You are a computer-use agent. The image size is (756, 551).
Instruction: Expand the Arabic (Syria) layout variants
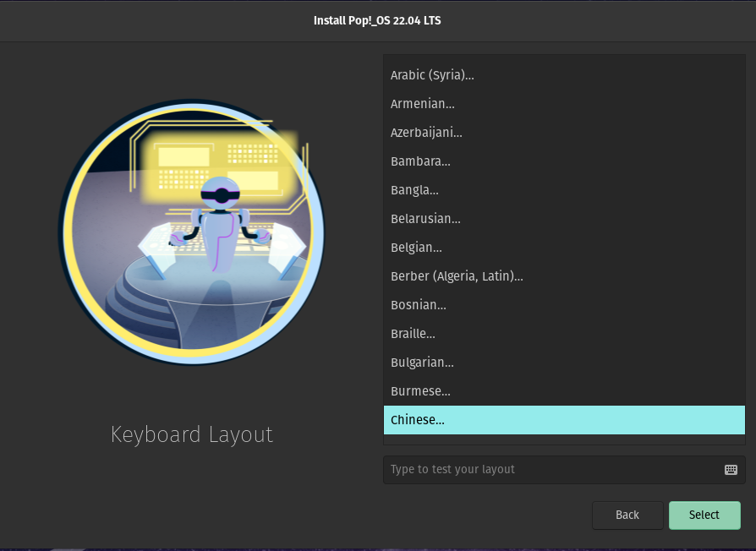564,75
